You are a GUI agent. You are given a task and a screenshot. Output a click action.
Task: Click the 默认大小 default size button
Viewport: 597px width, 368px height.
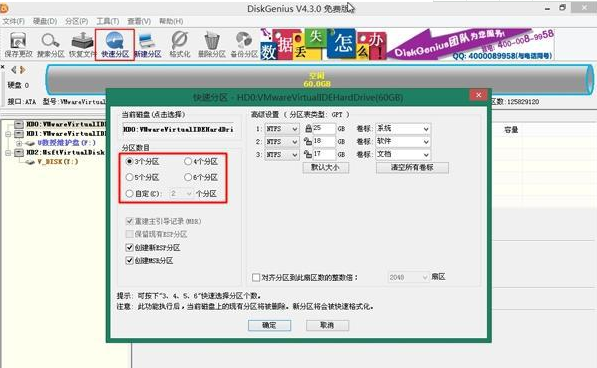tap(326, 167)
